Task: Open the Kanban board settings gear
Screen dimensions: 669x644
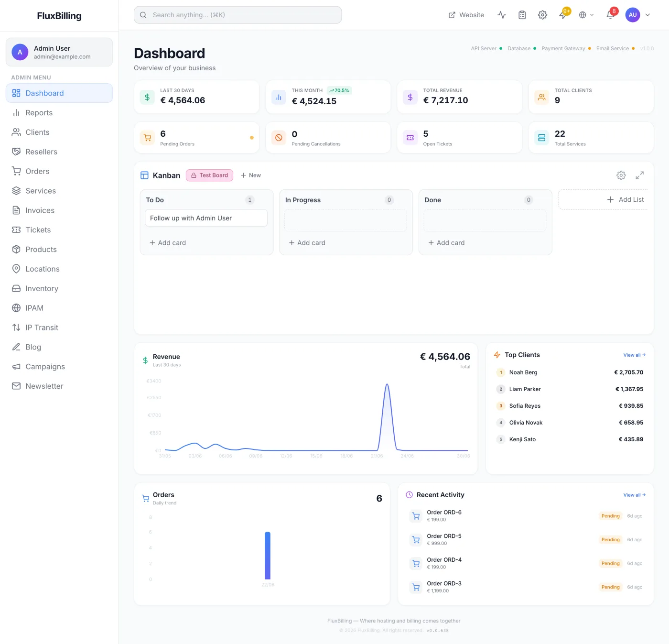Action: click(x=621, y=175)
